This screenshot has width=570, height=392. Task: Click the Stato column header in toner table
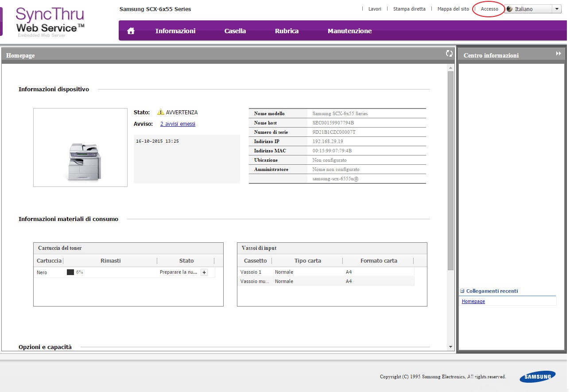pos(186,260)
